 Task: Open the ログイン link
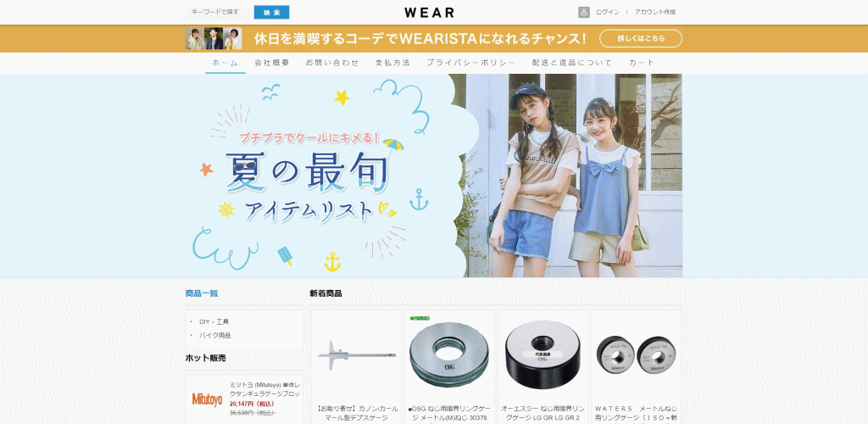coord(607,13)
